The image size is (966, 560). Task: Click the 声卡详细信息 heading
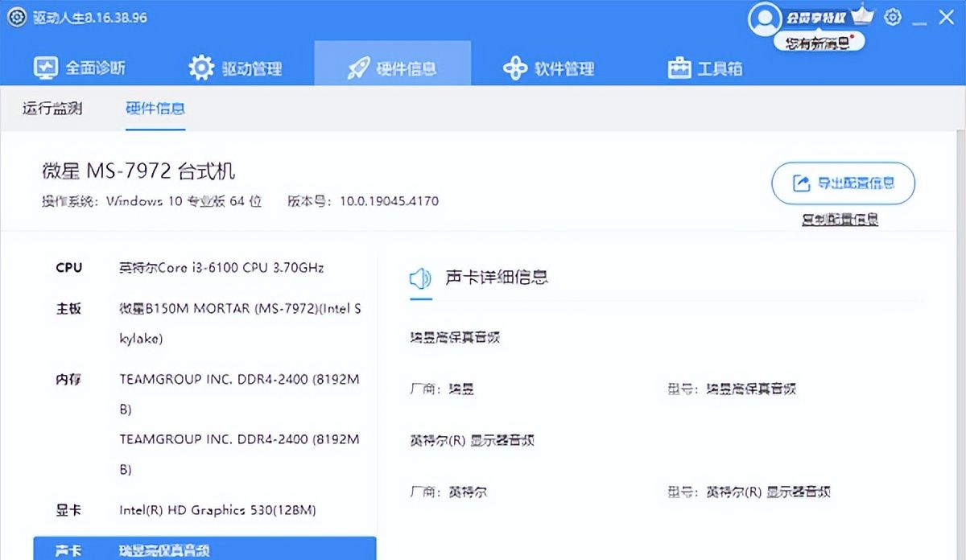tap(497, 278)
